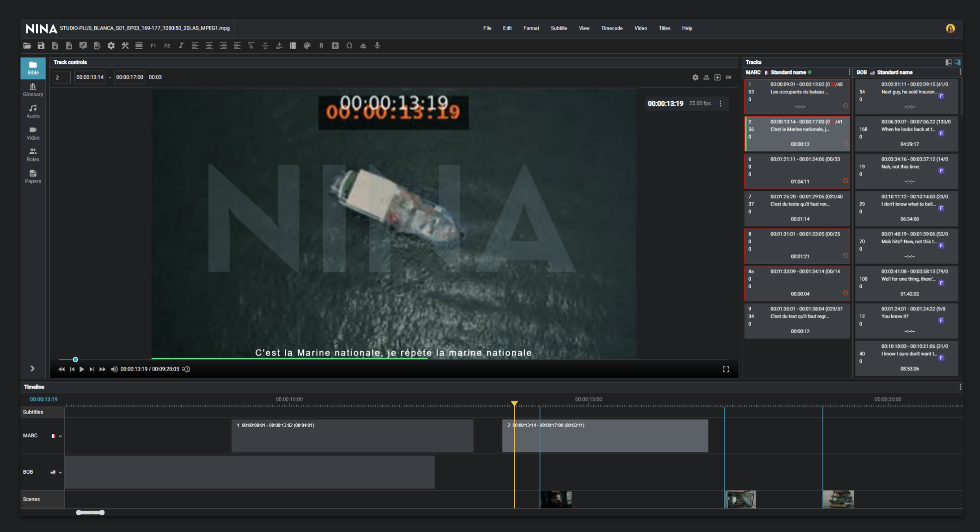The width and height of the screenshot is (980, 532).
Task: Click the subtitle start timecode field
Action: pos(90,77)
